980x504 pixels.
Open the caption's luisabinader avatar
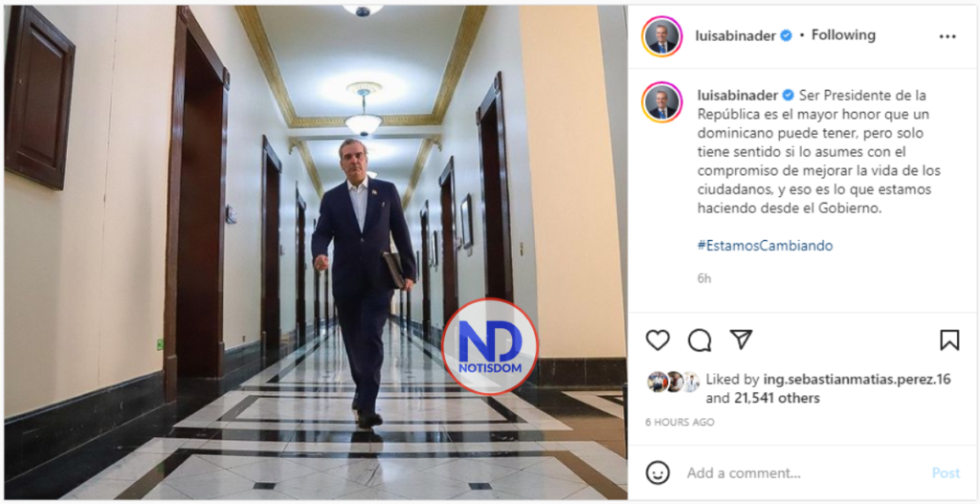[662, 101]
